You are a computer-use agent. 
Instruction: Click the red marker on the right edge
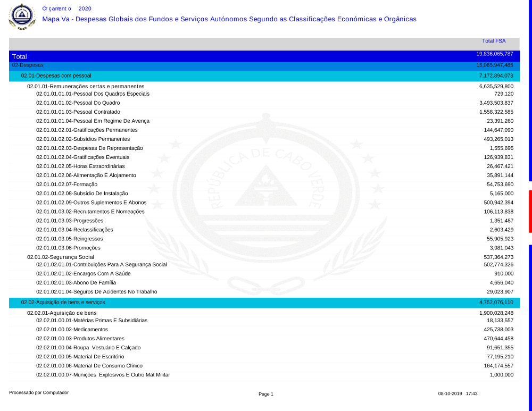[x=530, y=211]
